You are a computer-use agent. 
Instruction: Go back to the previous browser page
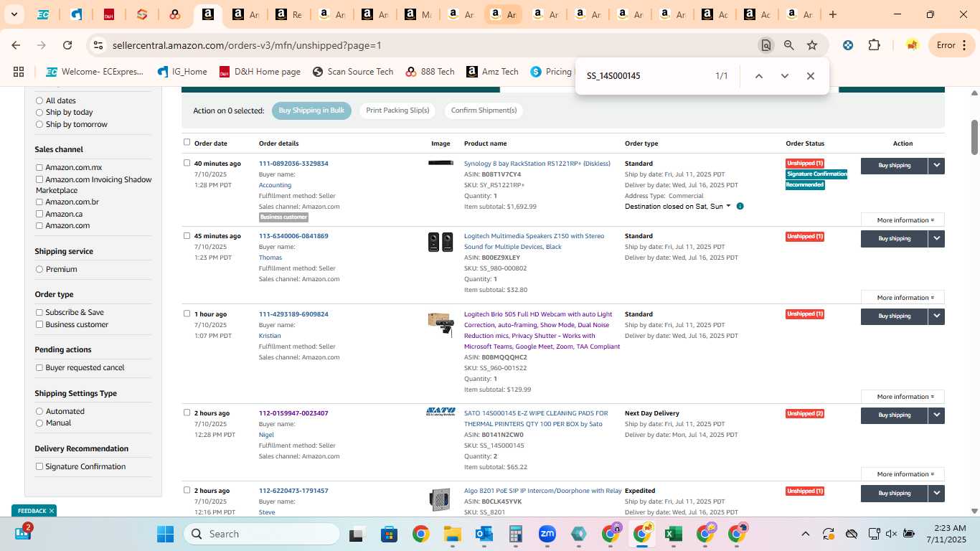pos(16,45)
